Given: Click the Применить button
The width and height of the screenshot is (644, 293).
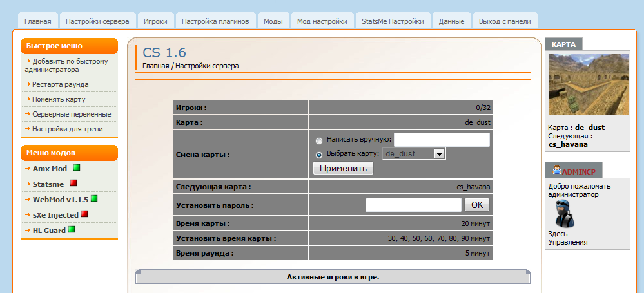Looking at the screenshot, I should click(x=344, y=168).
